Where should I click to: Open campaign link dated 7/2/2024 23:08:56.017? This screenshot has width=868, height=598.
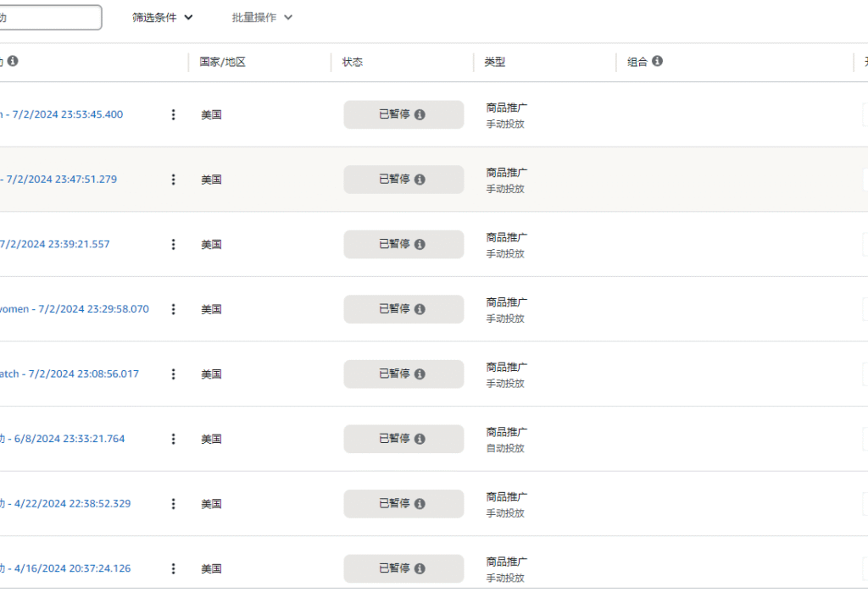coord(68,374)
